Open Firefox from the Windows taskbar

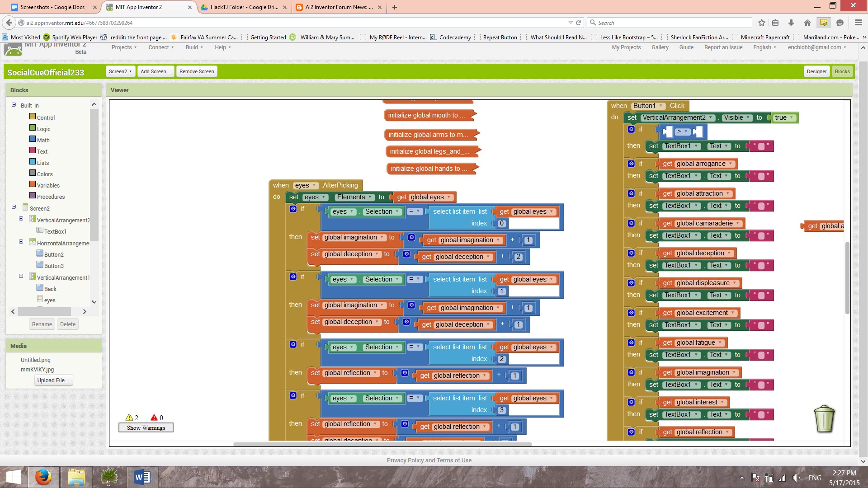pos(43,477)
